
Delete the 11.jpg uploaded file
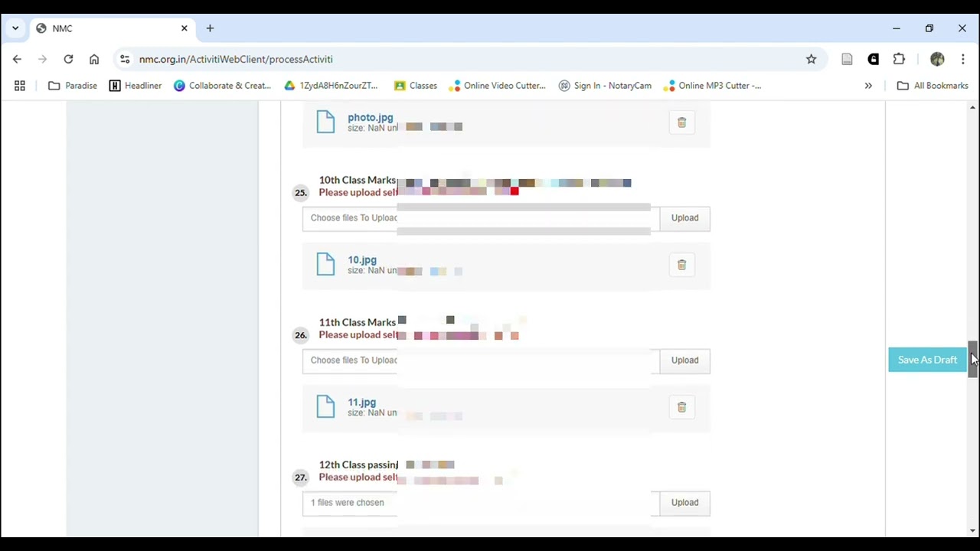point(681,407)
